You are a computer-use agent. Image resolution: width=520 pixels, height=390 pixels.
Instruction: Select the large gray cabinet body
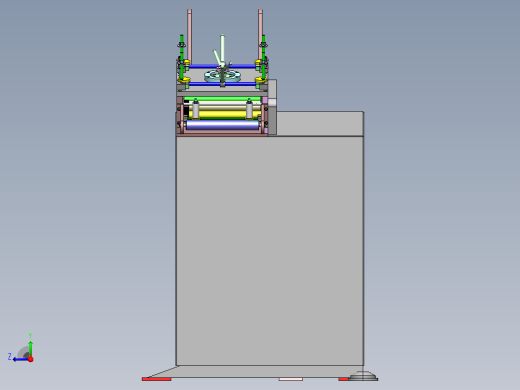tap(270, 251)
